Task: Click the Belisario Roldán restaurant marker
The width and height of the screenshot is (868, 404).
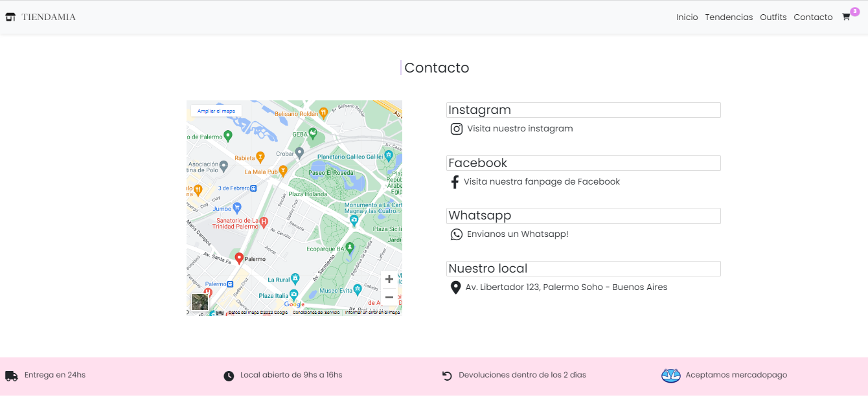Action: (323, 113)
